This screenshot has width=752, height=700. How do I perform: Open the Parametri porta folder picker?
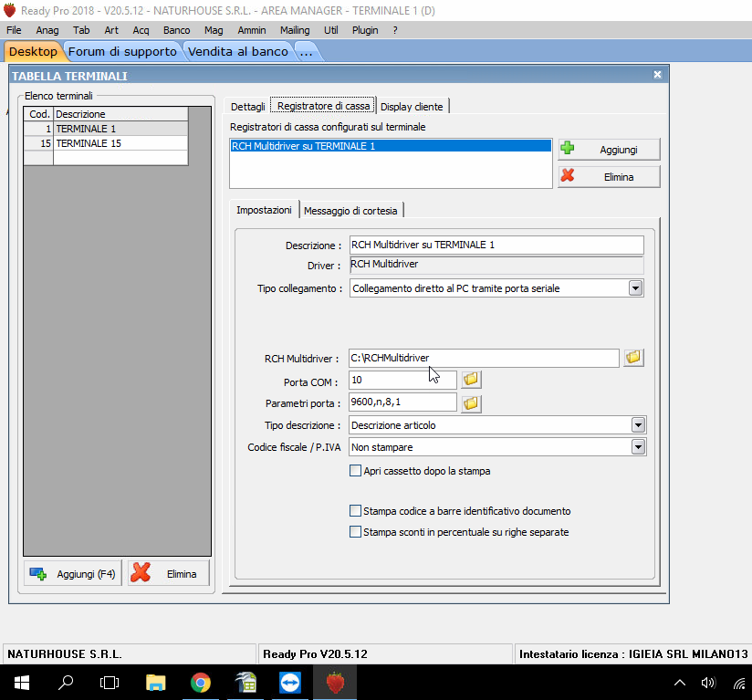[x=471, y=403]
